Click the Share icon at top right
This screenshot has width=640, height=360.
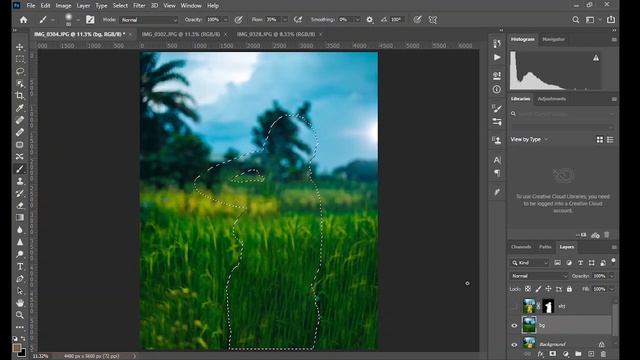pyautogui.click(x=611, y=20)
